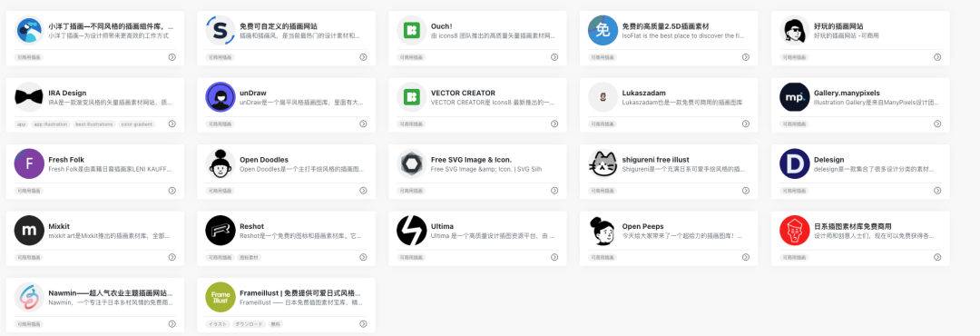Open the 免费的高质量2.5D插画素材 title
This screenshot has width=980, height=336.
coord(666,26)
